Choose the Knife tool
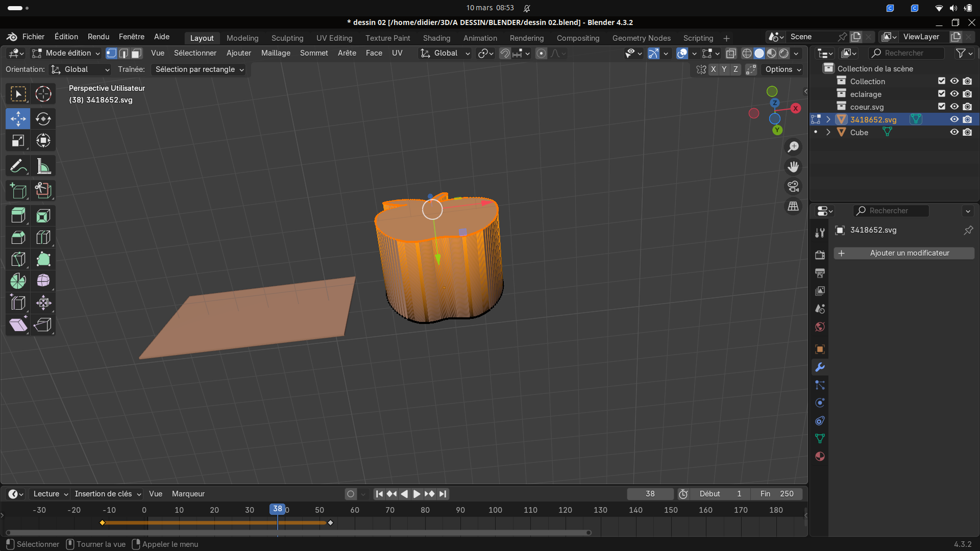The width and height of the screenshot is (980, 551). coord(18,259)
